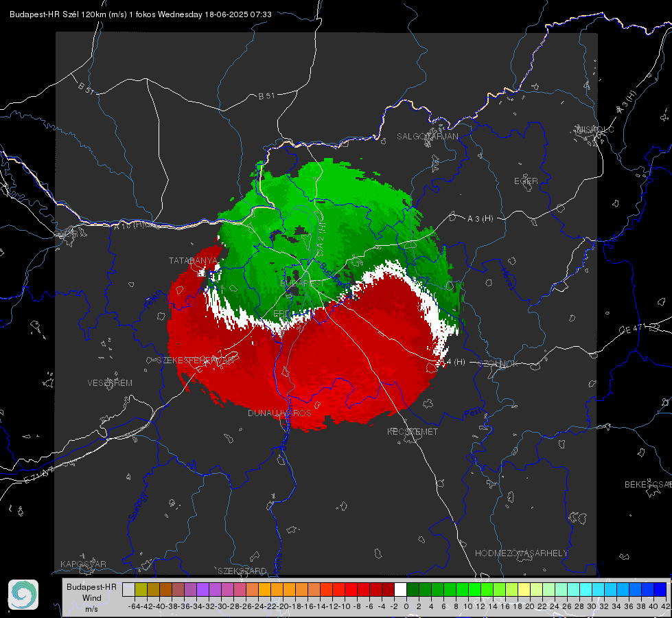Viewport: 672px width, 618px height.
Task: Click the blue Pest county label
Action: [x=472, y=413]
